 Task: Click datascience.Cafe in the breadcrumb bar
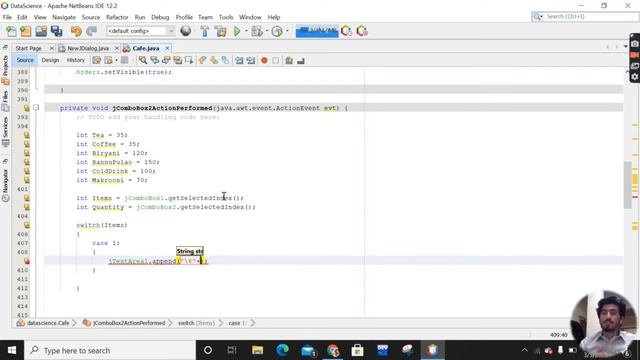[x=48, y=323]
